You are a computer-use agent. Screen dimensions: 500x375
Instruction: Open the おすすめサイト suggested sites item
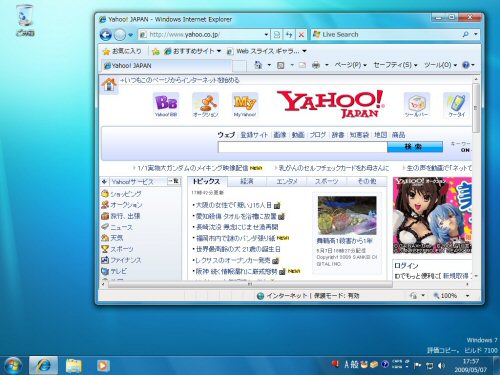[193, 51]
